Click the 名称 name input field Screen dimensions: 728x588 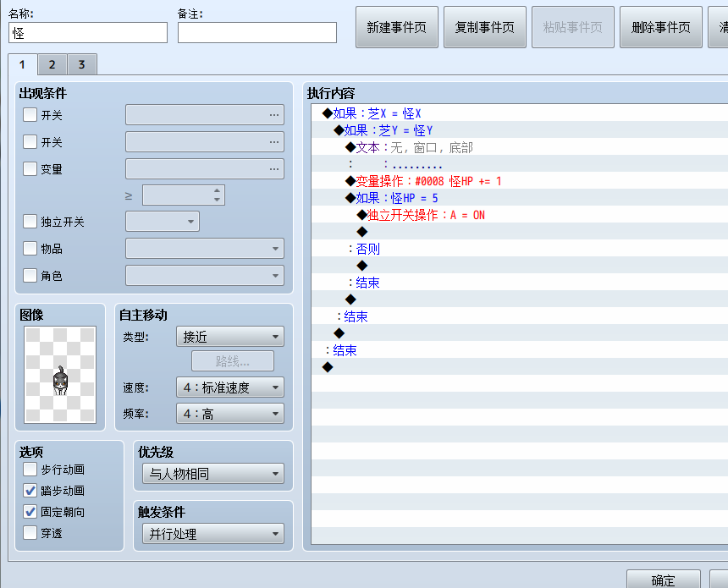[x=88, y=33]
